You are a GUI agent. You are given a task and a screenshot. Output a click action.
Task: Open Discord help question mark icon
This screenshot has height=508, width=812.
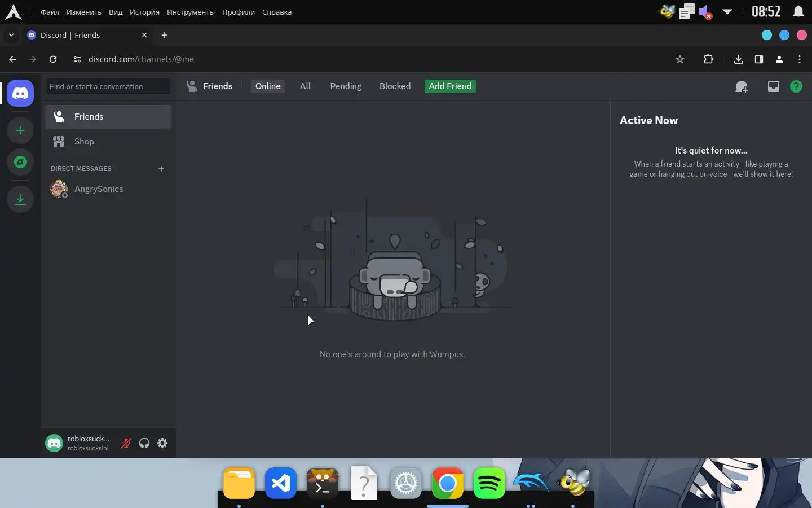796,86
